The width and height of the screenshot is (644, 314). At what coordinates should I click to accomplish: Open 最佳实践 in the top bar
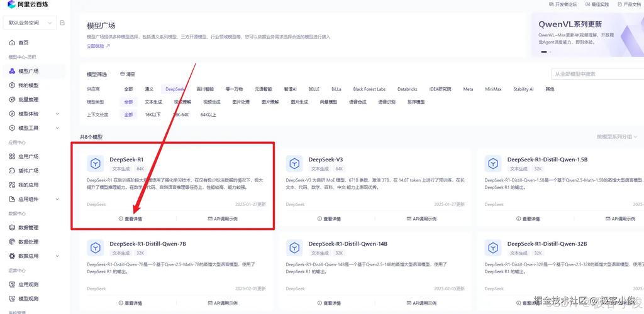point(597,4)
